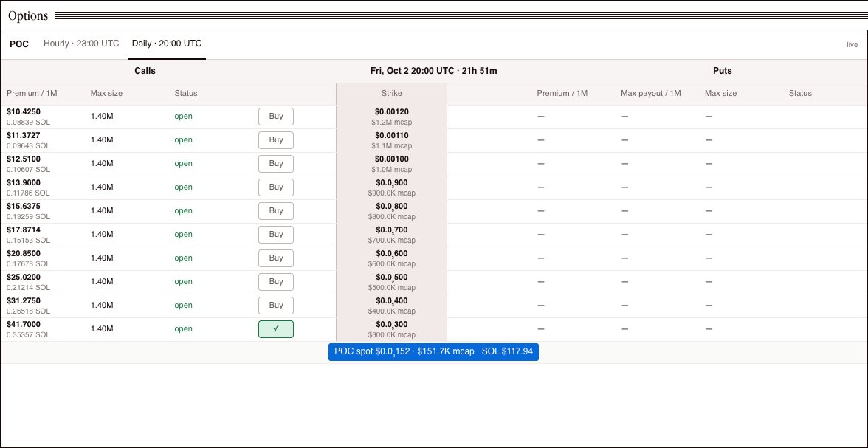
Task: Click the Puts Status column header
Action: click(800, 93)
